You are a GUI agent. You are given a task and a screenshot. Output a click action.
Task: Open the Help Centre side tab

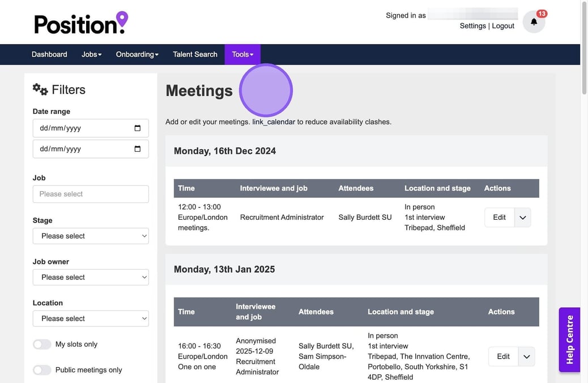click(569, 339)
